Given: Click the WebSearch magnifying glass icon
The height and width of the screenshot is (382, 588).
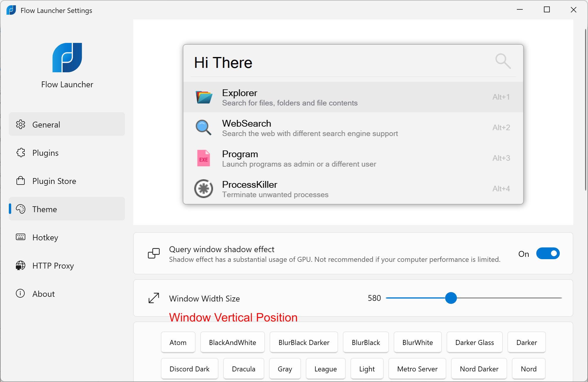Looking at the screenshot, I should point(203,128).
